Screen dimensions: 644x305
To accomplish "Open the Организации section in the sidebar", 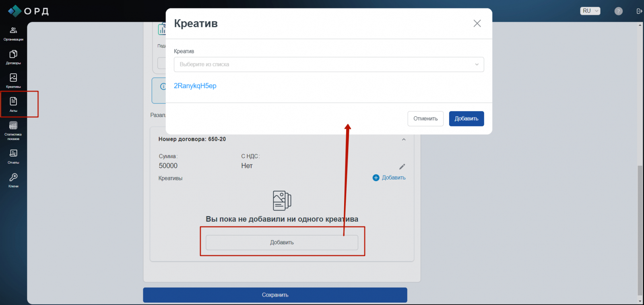I will point(13,34).
